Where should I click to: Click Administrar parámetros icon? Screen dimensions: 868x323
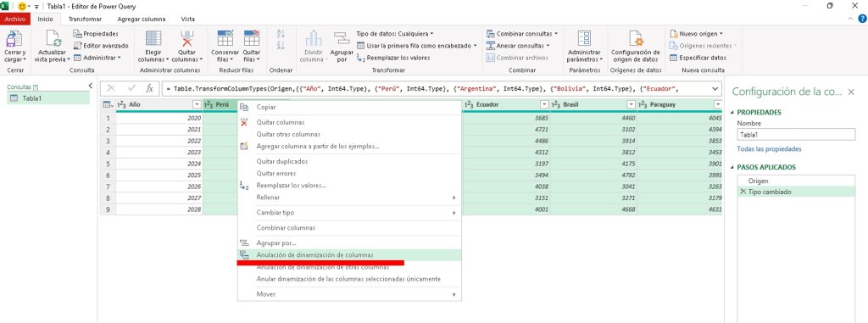pos(585,39)
